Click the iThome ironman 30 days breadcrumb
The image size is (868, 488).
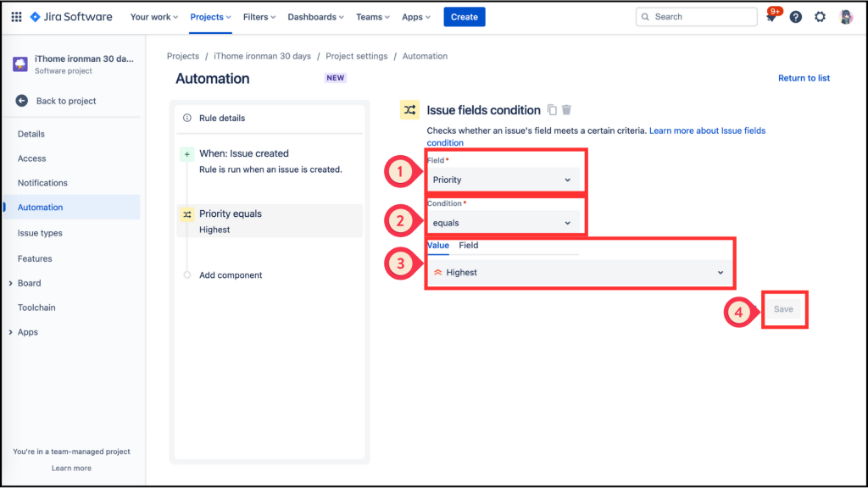pos(263,57)
